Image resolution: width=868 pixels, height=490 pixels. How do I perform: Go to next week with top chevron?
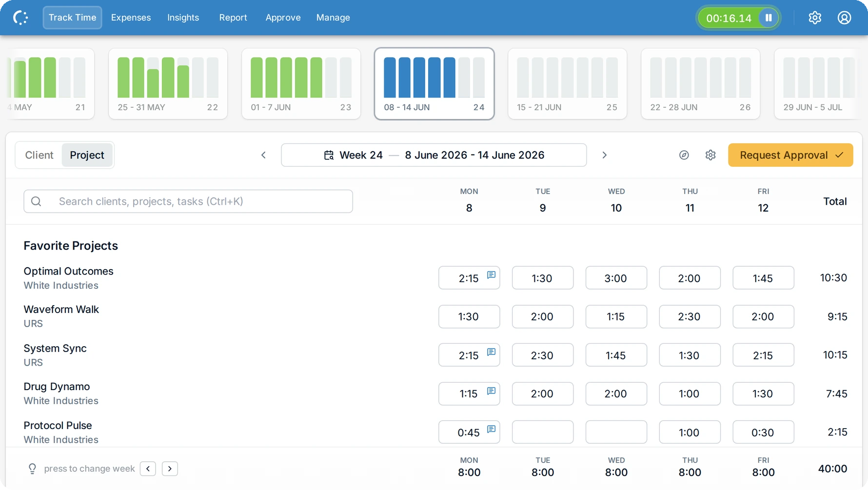pos(604,155)
